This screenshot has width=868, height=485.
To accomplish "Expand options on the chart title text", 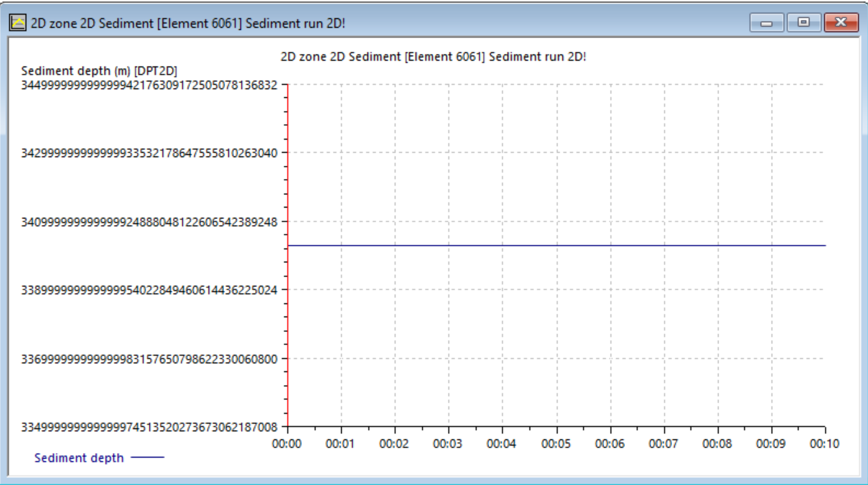I will pos(435,56).
